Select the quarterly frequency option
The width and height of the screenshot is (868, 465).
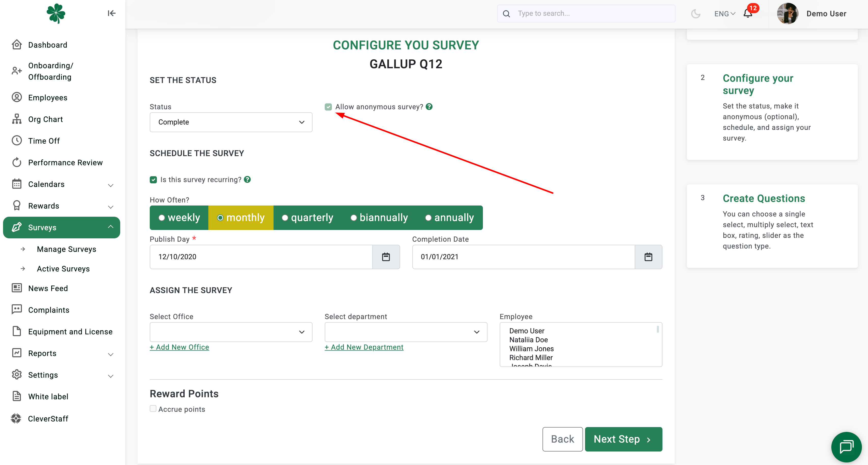307,218
